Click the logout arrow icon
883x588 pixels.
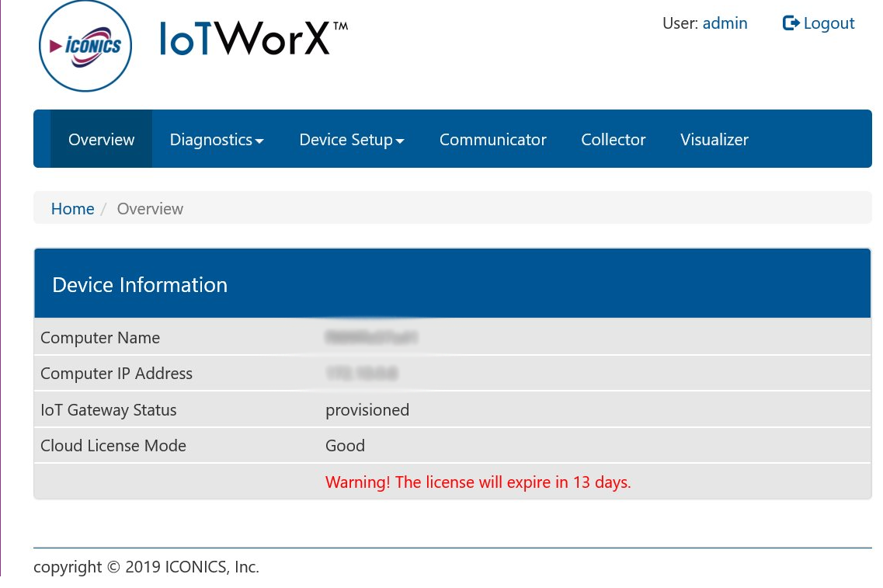pos(791,23)
